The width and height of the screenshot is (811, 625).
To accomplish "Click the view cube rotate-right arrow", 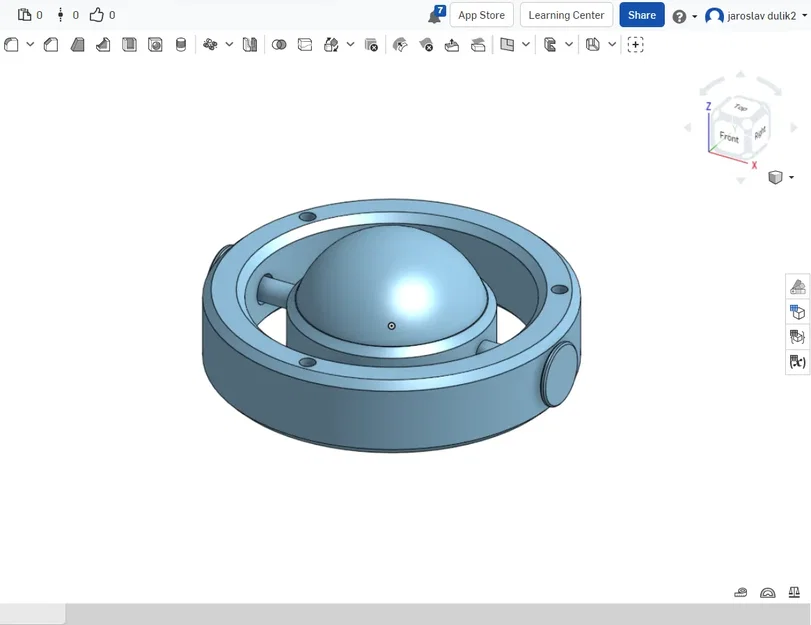I will click(x=794, y=127).
